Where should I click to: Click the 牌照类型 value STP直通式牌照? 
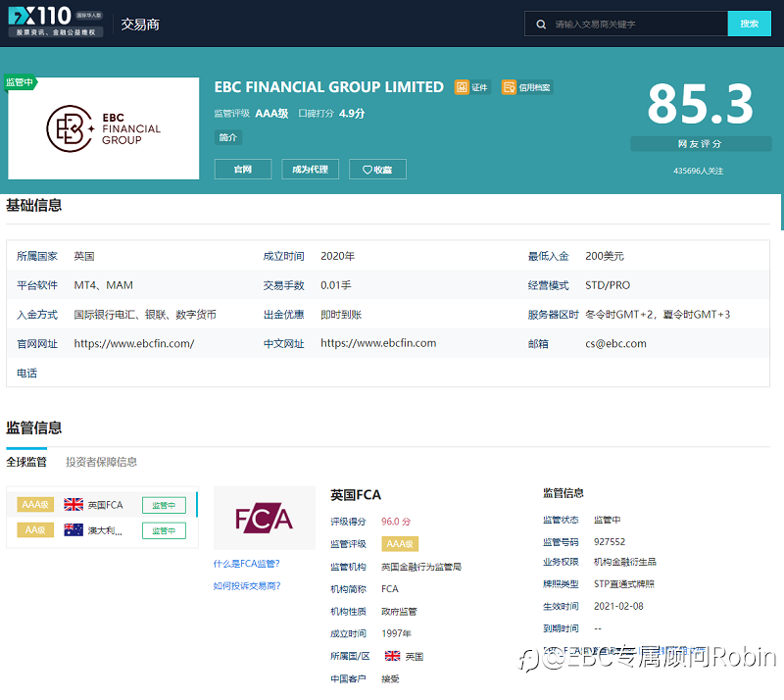624,584
